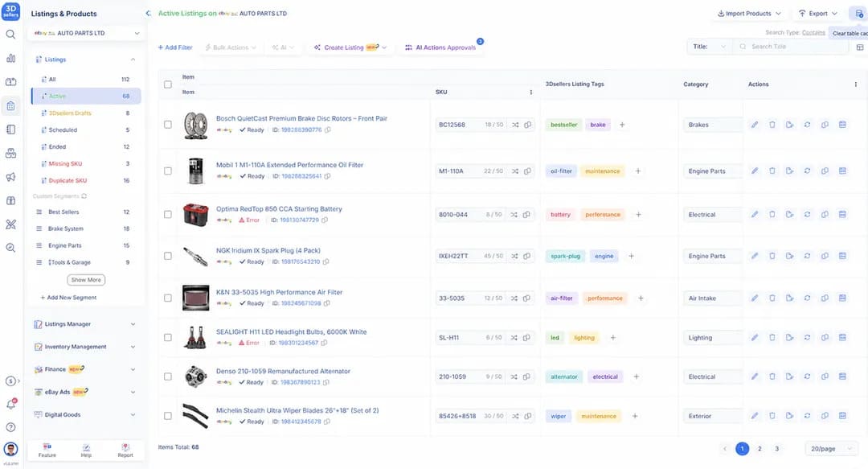Go to page 2
The width and height of the screenshot is (868, 469).
759,449
